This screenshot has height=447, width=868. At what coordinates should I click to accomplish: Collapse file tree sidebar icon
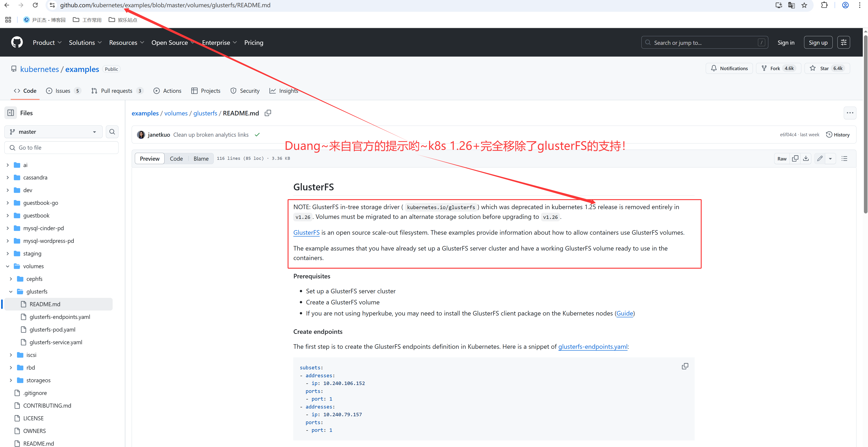(x=11, y=113)
